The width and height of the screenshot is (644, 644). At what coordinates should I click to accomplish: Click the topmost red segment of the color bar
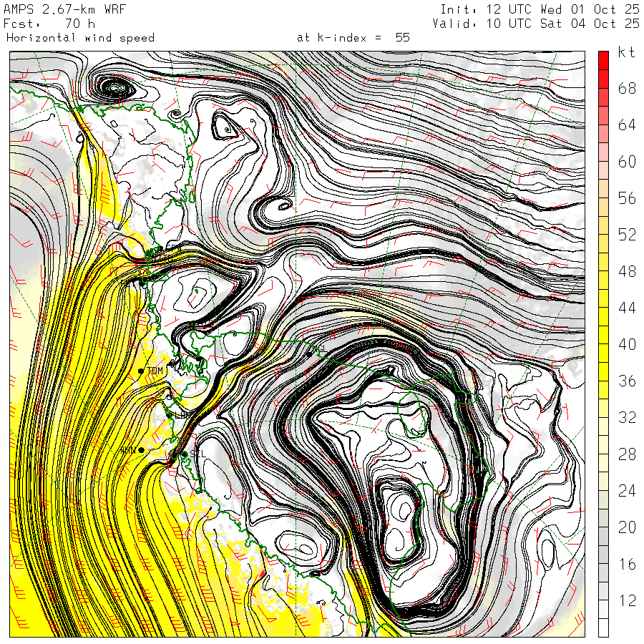tap(603, 61)
